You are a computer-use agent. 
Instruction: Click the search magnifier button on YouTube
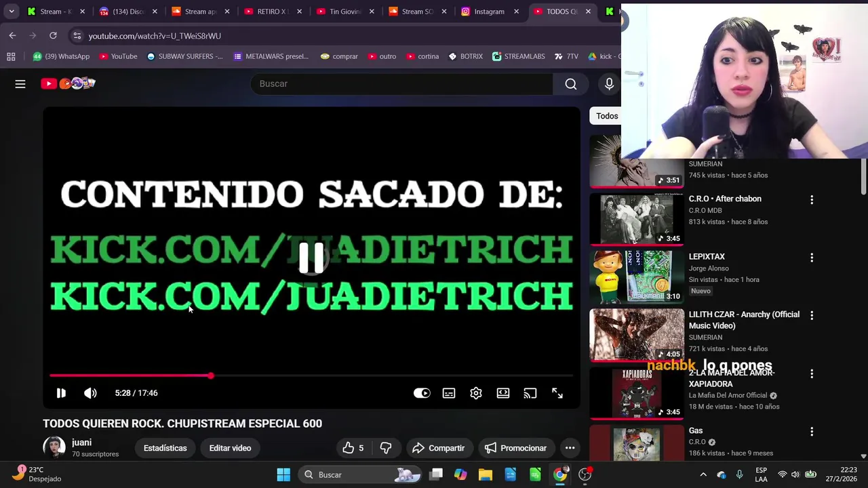tap(571, 83)
